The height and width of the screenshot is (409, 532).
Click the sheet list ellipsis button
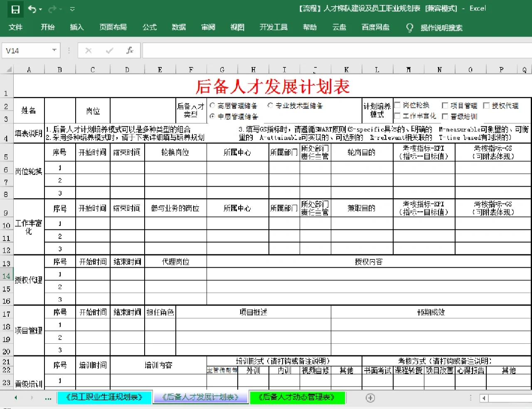point(48,398)
